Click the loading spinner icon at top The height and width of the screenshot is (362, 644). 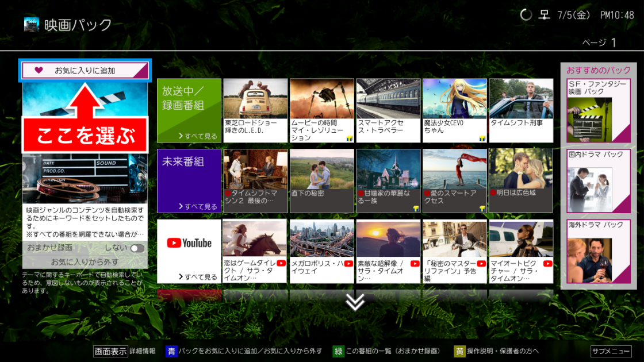coord(526,15)
